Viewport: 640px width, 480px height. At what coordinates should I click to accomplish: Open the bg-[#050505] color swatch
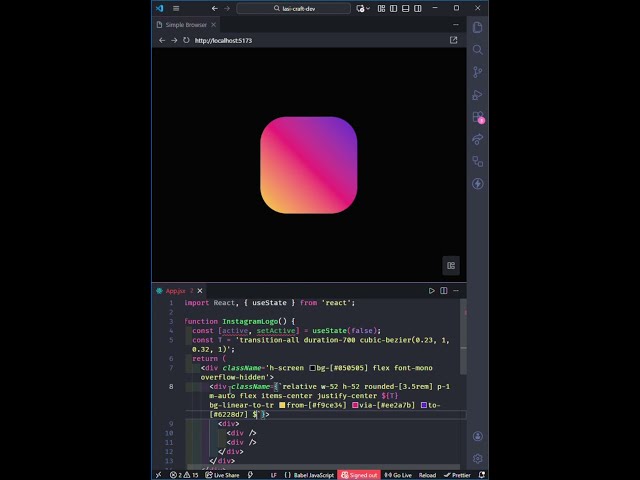(x=312, y=368)
